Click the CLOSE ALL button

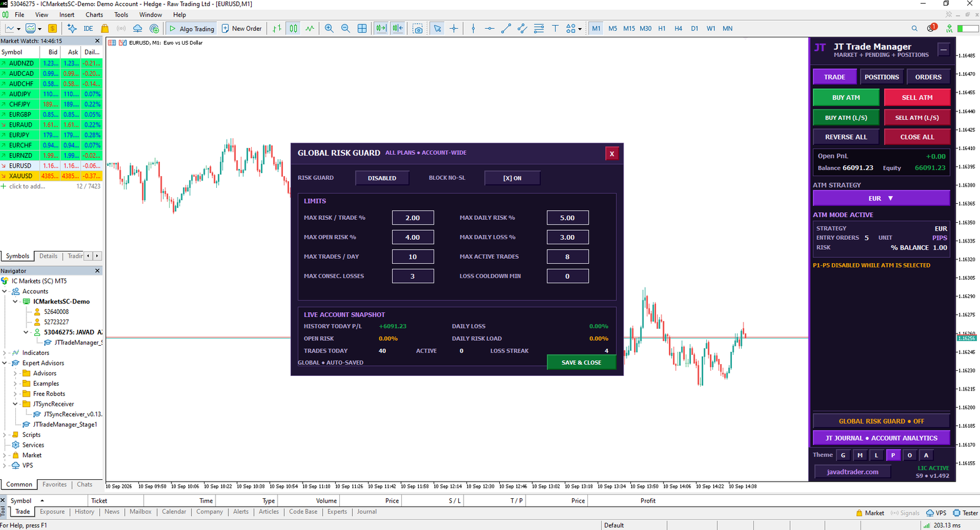point(917,137)
